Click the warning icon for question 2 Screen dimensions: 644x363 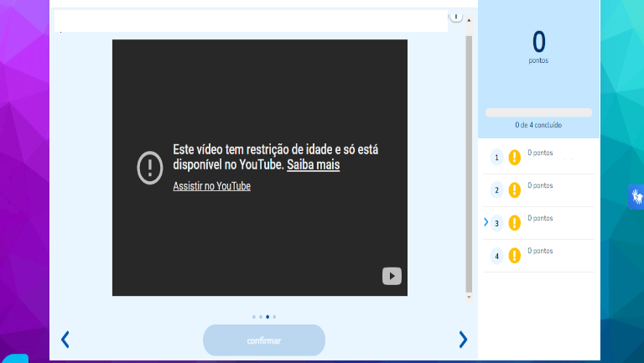pyautogui.click(x=514, y=190)
